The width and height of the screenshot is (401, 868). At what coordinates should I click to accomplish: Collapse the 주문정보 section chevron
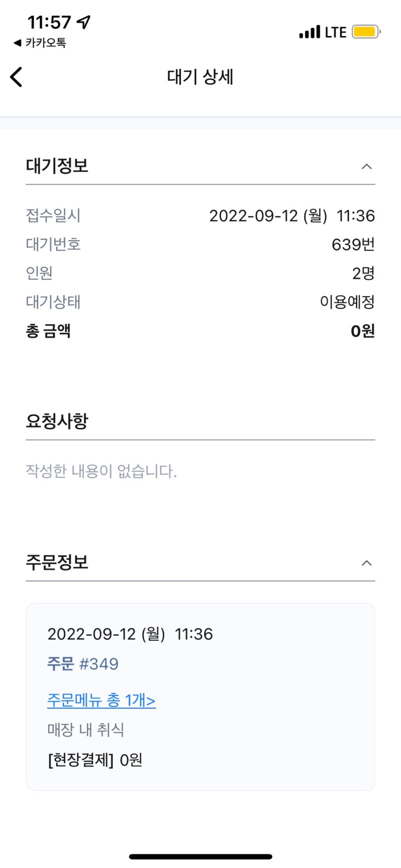(x=366, y=563)
